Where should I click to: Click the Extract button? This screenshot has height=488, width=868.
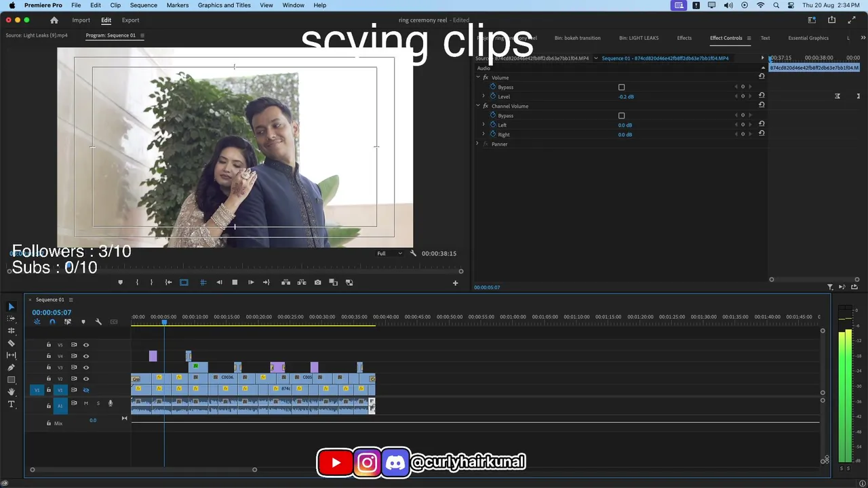(x=302, y=283)
